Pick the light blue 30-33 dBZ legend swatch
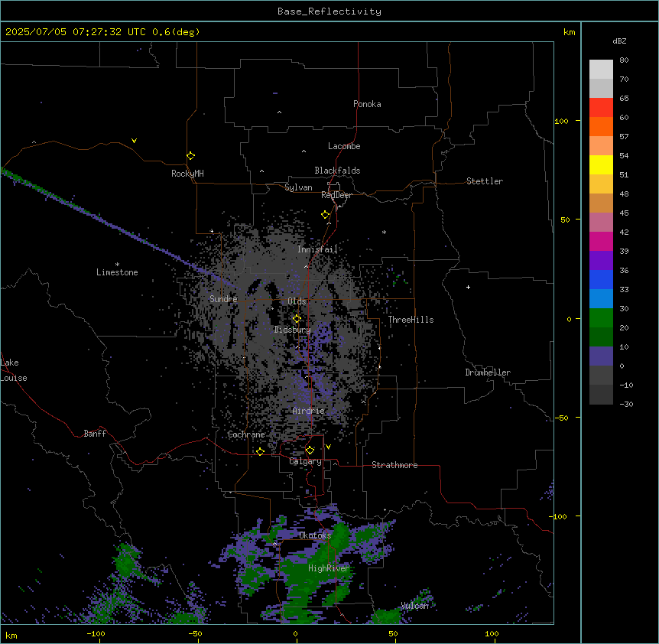The image size is (659, 644). pyautogui.click(x=601, y=299)
